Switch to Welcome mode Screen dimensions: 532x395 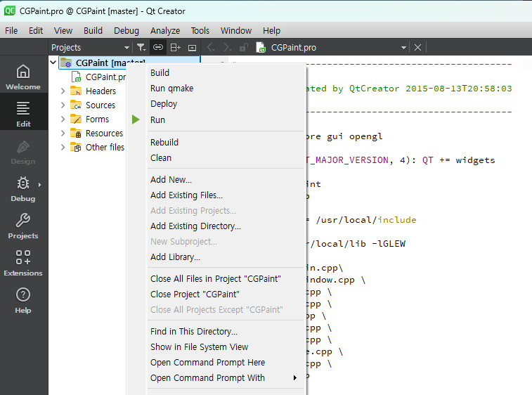click(23, 77)
